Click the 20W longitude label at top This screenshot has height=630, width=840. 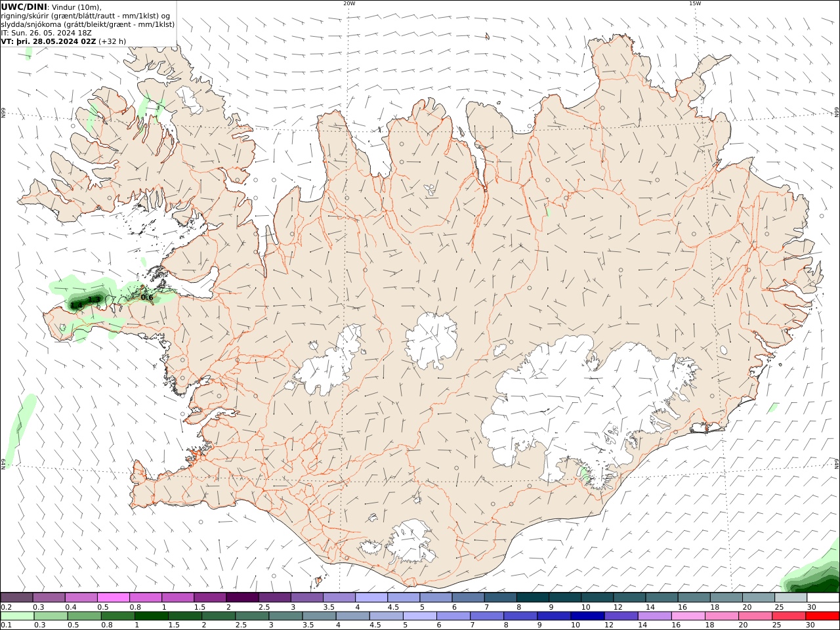point(349,3)
